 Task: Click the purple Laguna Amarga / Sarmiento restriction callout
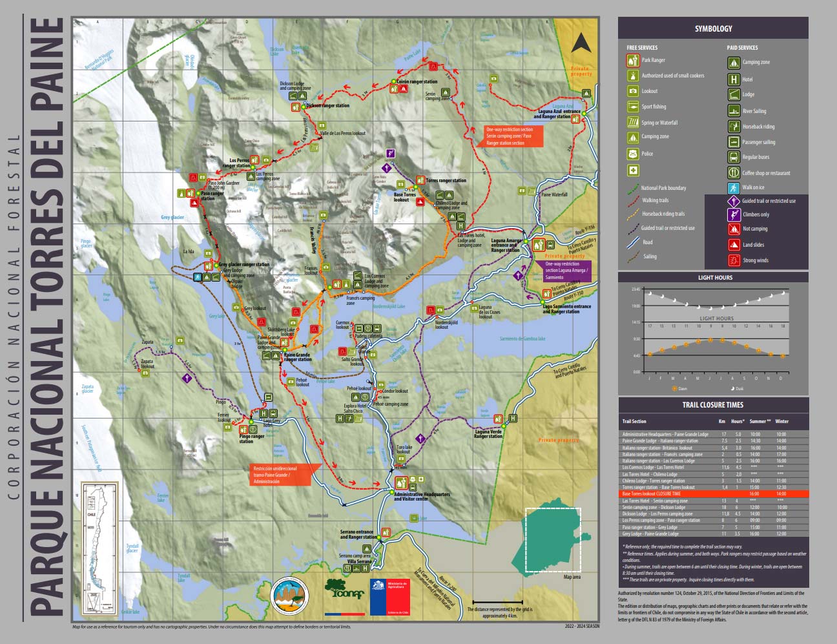pyautogui.click(x=563, y=270)
